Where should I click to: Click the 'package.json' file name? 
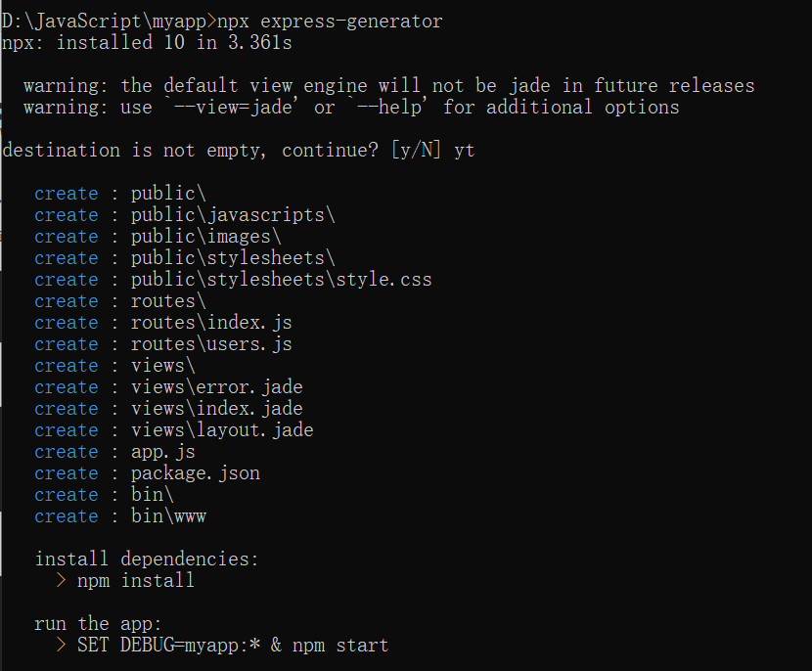coord(196,472)
